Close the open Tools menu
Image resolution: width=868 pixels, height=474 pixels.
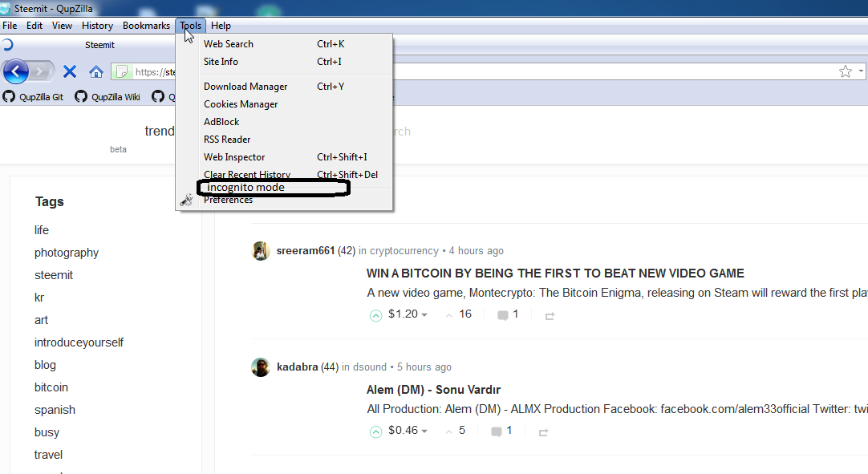click(x=190, y=26)
